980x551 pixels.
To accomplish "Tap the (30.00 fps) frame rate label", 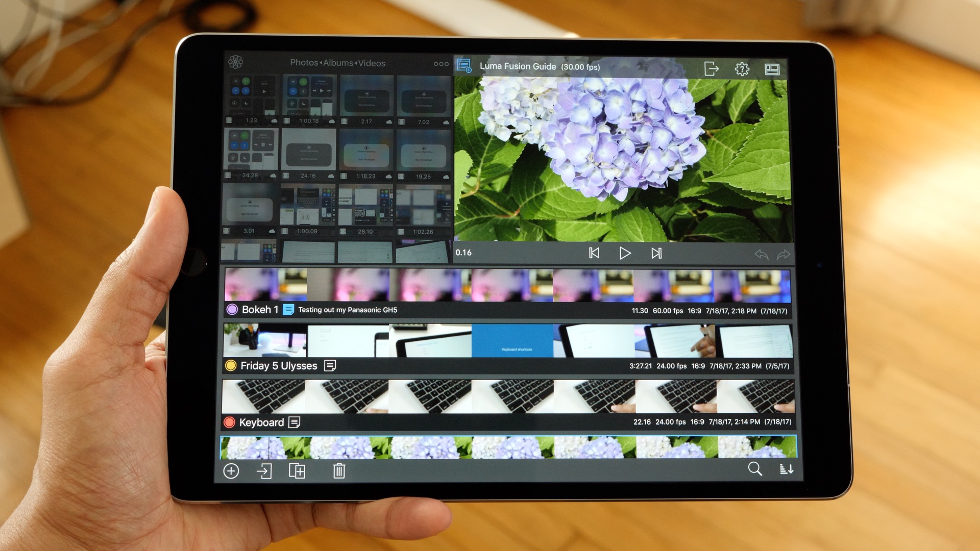I will click(x=580, y=67).
